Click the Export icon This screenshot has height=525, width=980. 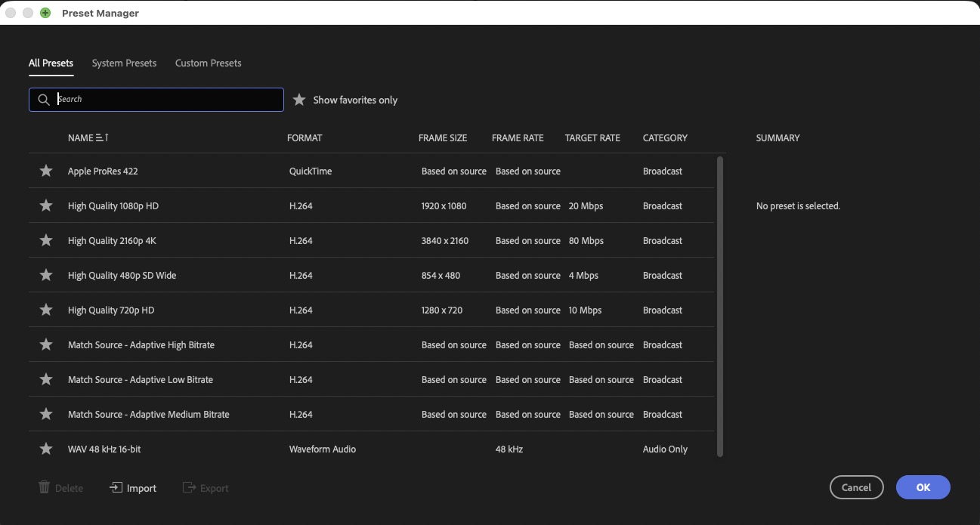tap(189, 488)
